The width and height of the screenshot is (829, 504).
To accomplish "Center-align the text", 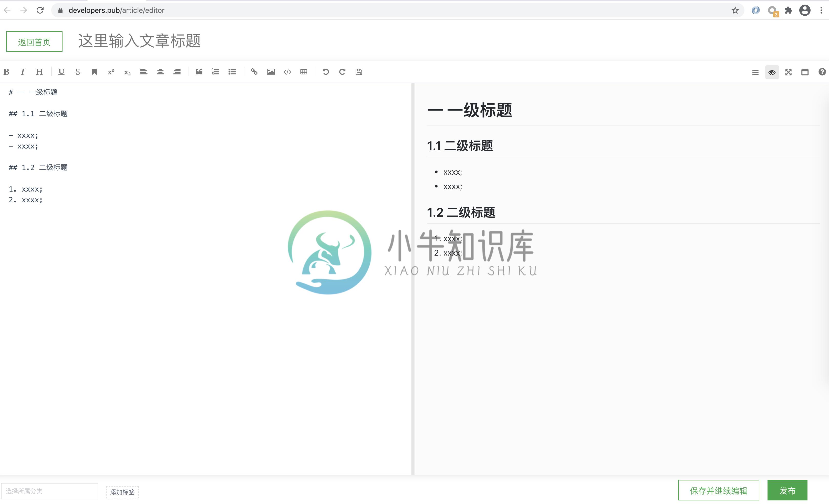I will click(x=160, y=72).
